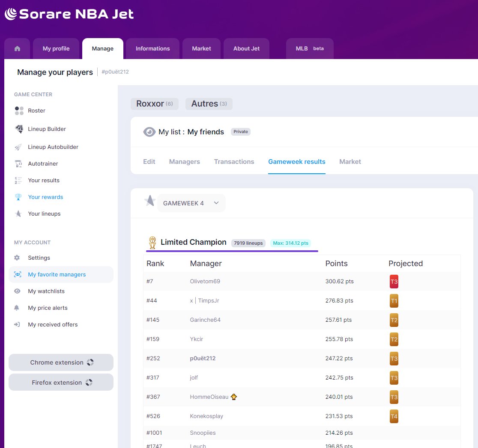Viewport: 478px width, 448px height.
Task: Click the T3 projected badge for jolf
Action: pyautogui.click(x=394, y=378)
